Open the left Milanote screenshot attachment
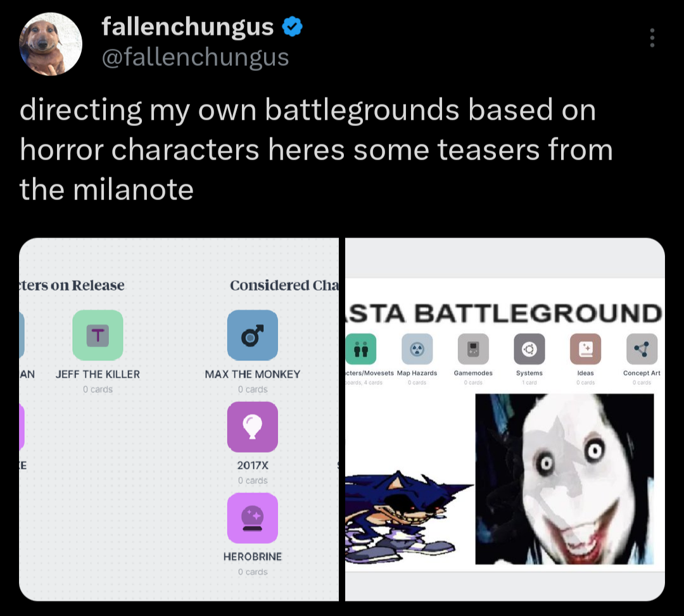 (179, 419)
